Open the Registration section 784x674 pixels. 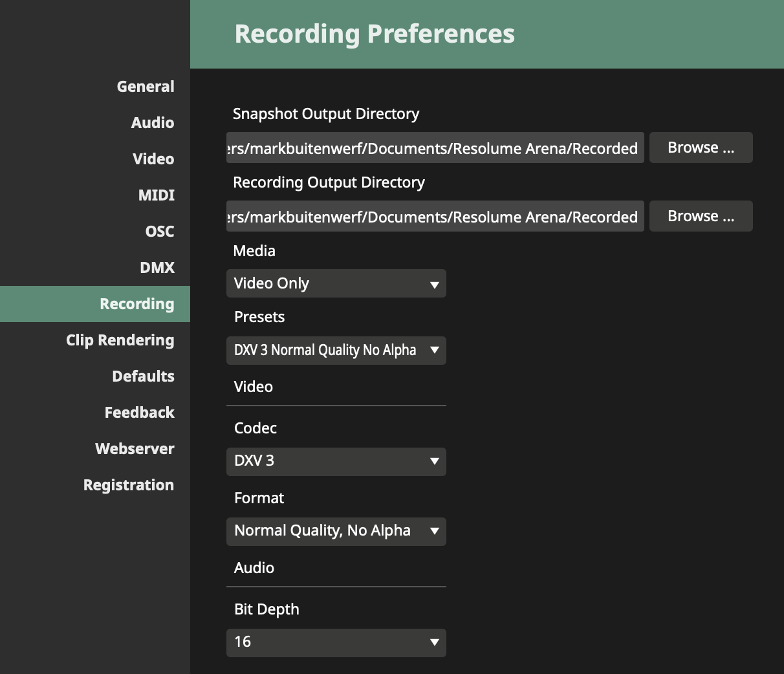(x=128, y=484)
